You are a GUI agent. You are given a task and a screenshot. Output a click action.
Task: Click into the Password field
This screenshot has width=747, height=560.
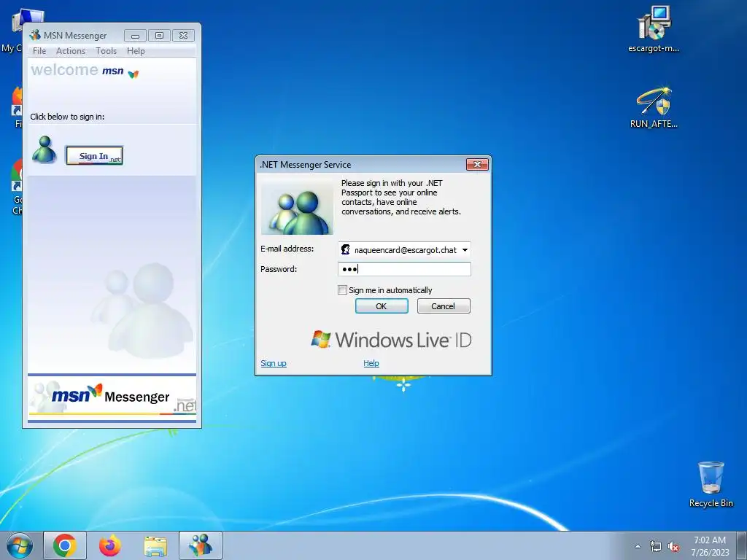tap(404, 269)
